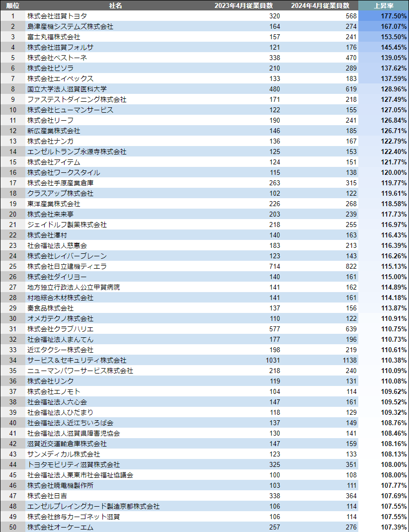Image resolution: width=409 pixels, height=532 pixels.
Task: Select 株式会社エイペックス cell
Action: [116, 78]
